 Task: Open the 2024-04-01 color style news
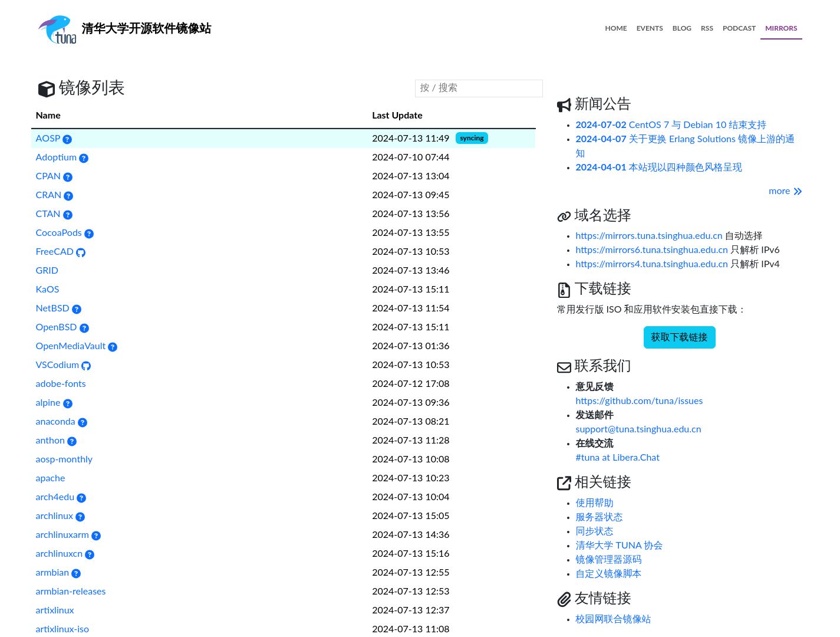(x=658, y=168)
